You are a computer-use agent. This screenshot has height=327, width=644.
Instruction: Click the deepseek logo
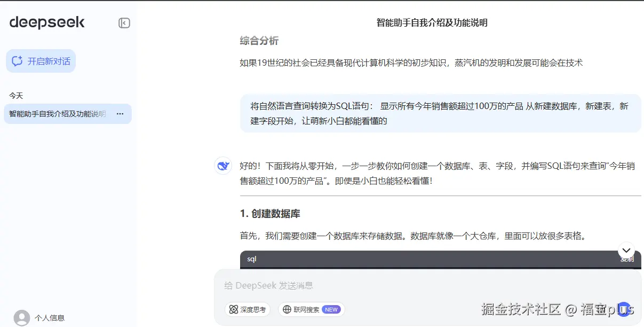[47, 22]
